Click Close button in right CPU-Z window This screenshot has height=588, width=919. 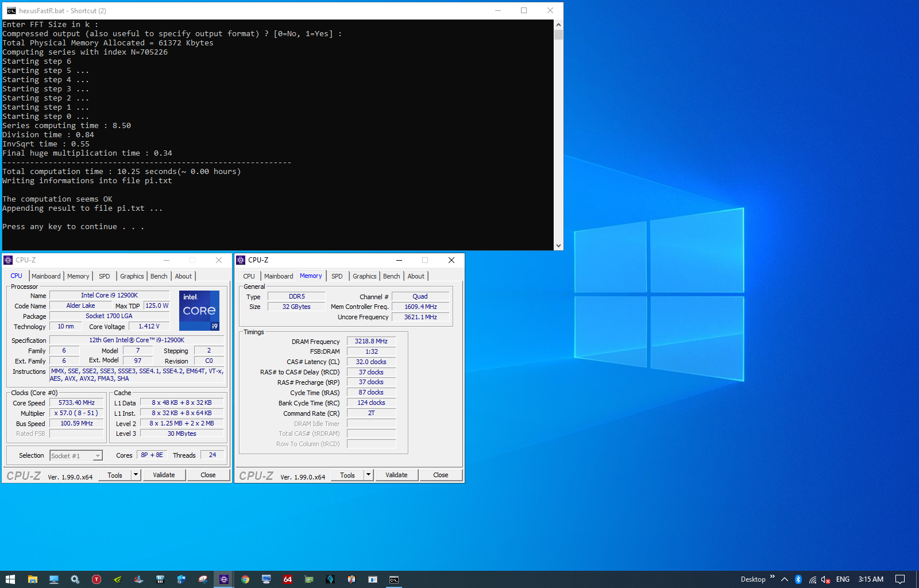click(441, 475)
